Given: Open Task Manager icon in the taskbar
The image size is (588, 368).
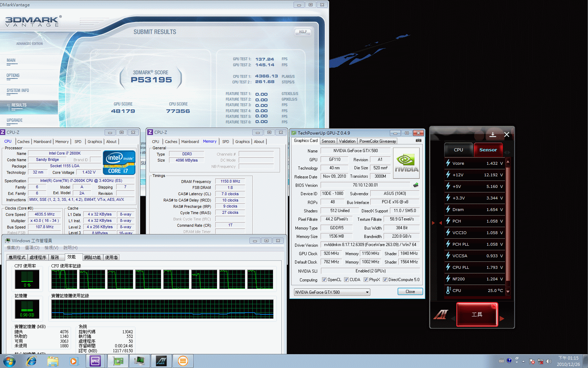Looking at the screenshot, I should (140, 361).
